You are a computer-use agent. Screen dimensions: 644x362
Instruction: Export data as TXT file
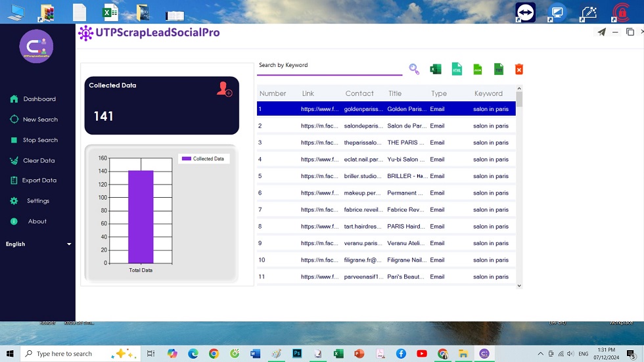tap(499, 69)
